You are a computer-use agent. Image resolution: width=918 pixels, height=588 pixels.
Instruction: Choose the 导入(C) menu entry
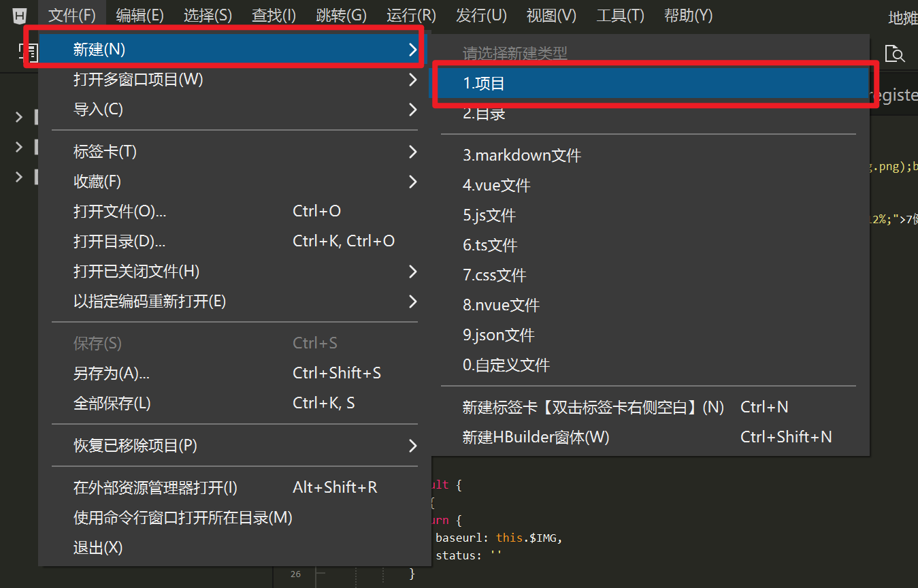(235, 109)
